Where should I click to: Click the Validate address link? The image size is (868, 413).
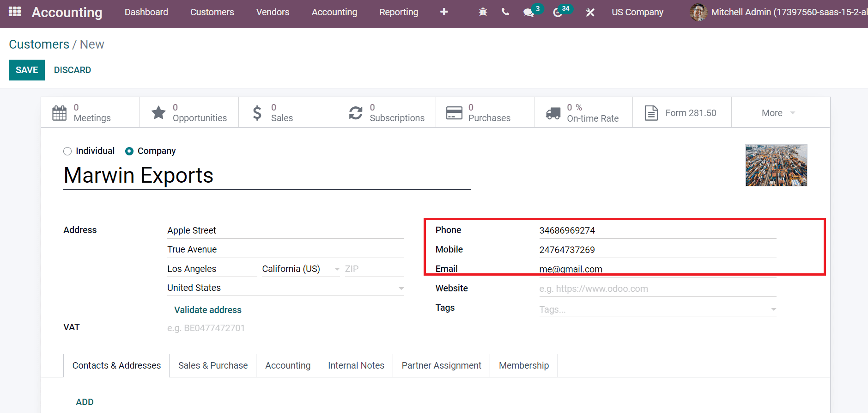coord(208,310)
